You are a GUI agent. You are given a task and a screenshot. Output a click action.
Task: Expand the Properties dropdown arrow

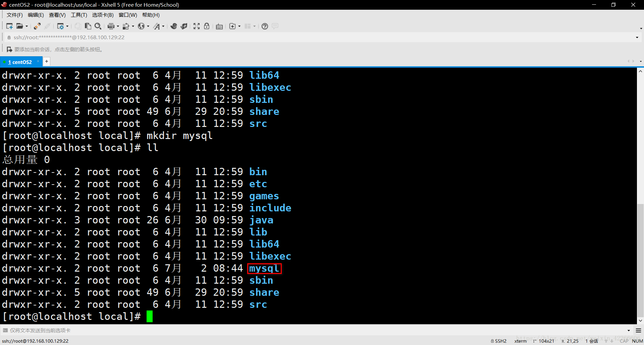[x=67, y=26]
